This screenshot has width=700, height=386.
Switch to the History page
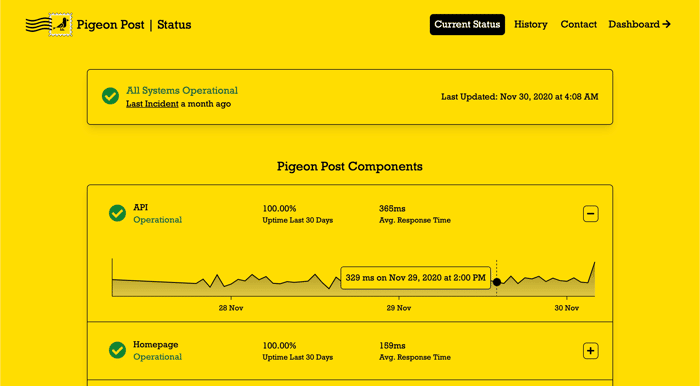pyautogui.click(x=531, y=25)
